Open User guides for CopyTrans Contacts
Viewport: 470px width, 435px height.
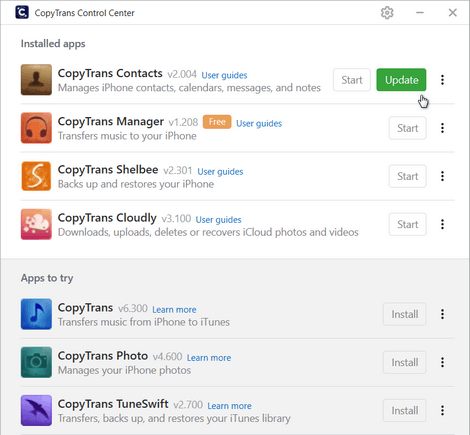[224, 75]
